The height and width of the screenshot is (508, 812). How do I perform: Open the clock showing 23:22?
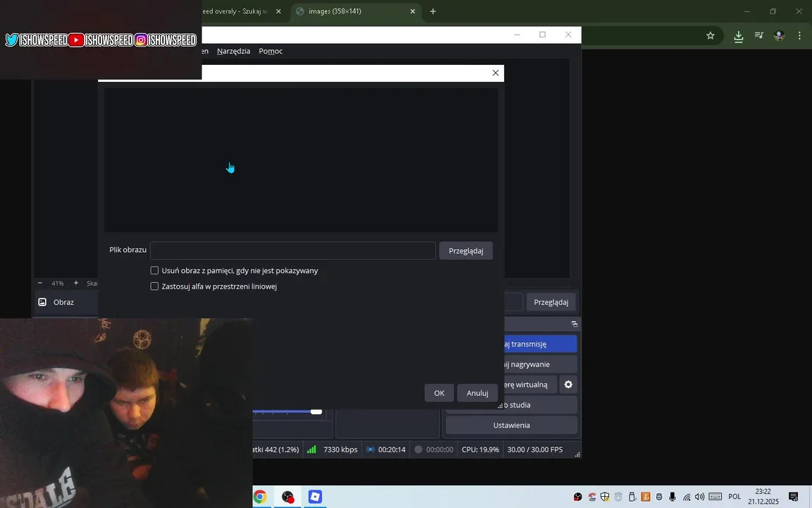pos(763,497)
